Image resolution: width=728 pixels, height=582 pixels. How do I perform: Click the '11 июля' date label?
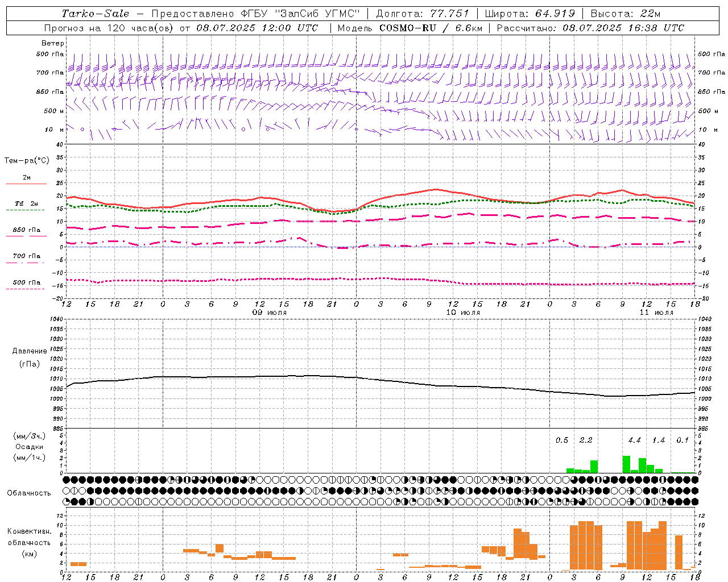(656, 313)
